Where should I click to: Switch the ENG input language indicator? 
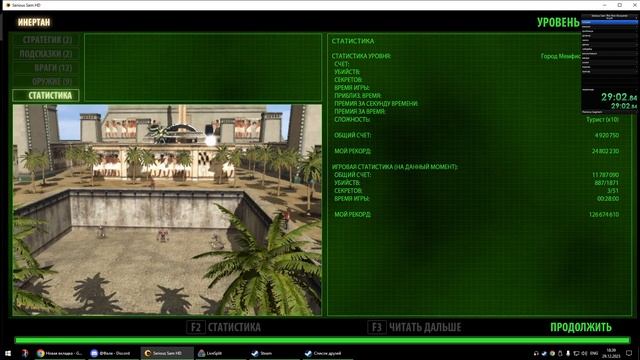(594, 353)
